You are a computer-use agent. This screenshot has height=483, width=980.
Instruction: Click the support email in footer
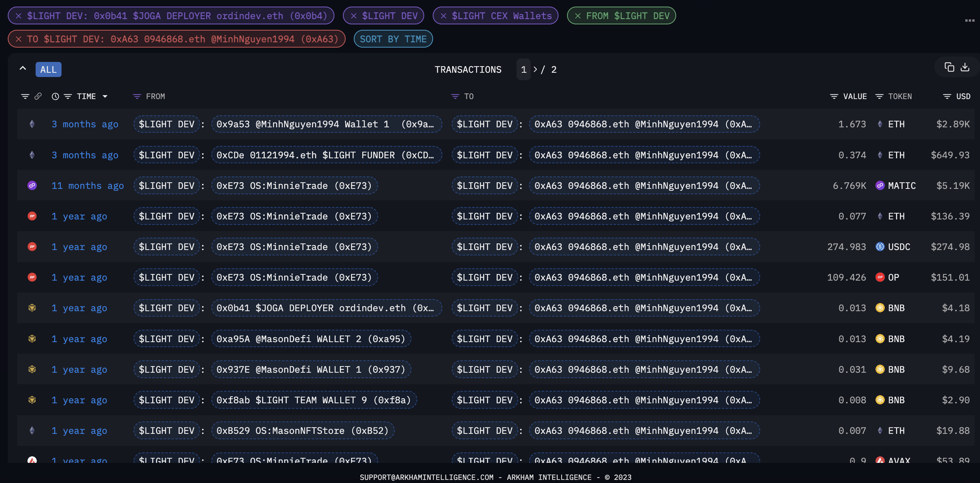pos(427,477)
